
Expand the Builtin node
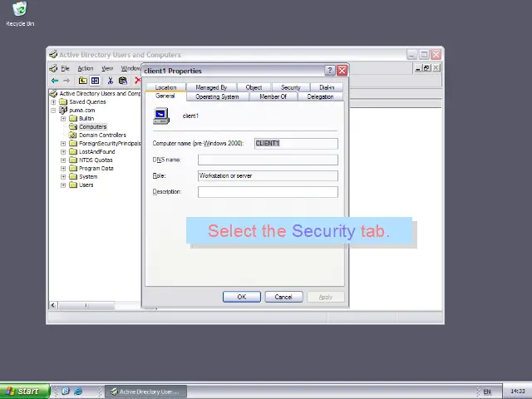[63, 118]
